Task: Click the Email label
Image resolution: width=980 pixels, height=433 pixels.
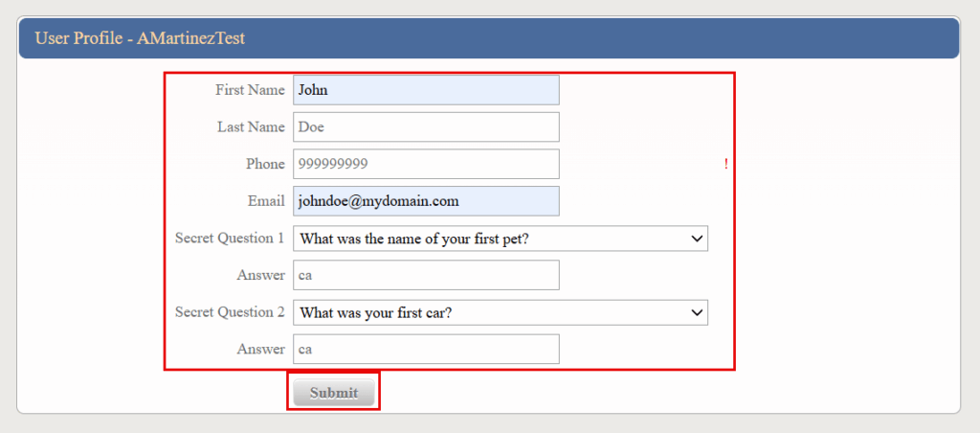Action: pyautogui.click(x=266, y=201)
